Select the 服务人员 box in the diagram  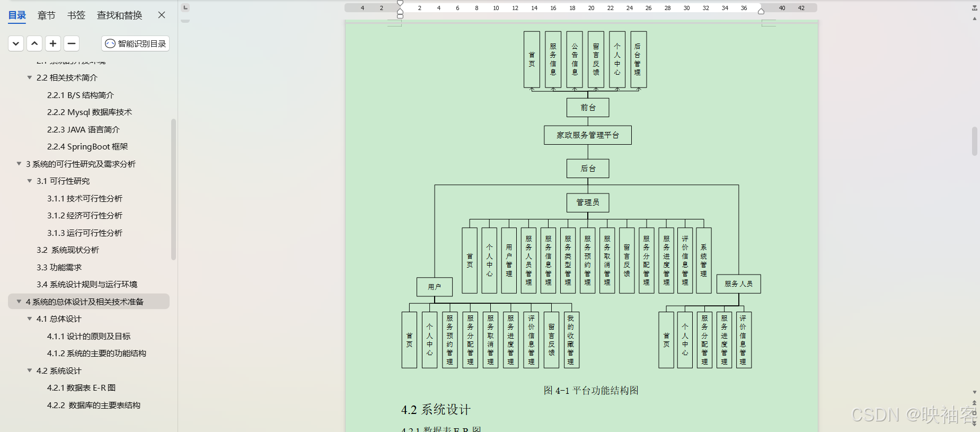[739, 284]
